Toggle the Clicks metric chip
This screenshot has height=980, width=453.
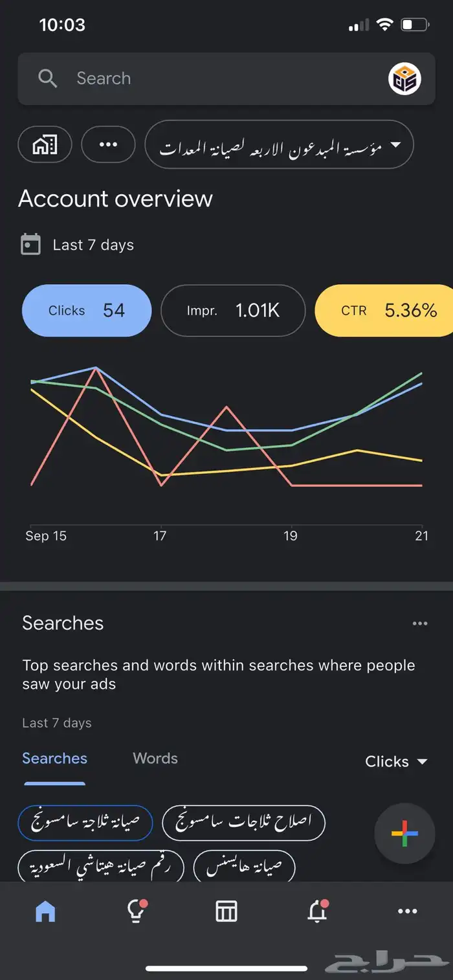point(87,311)
